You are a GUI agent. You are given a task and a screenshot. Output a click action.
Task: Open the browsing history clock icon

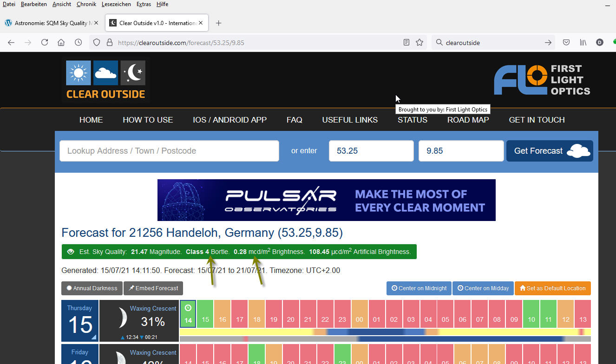click(x=79, y=42)
